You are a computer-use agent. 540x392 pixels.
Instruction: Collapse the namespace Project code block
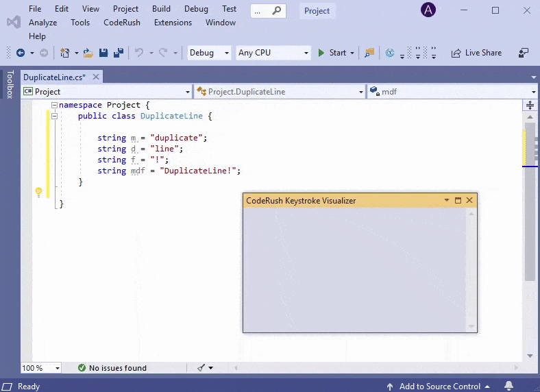point(54,105)
